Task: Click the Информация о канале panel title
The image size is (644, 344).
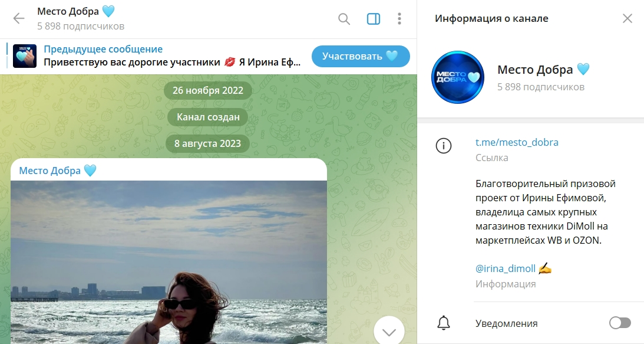Action: click(x=491, y=18)
